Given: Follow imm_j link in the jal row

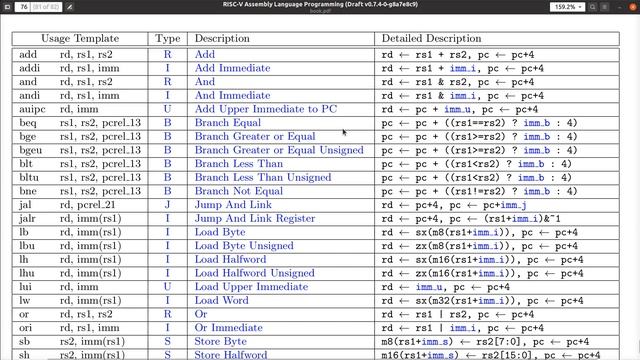Looking at the screenshot, I should pyautogui.click(x=513, y=205).
